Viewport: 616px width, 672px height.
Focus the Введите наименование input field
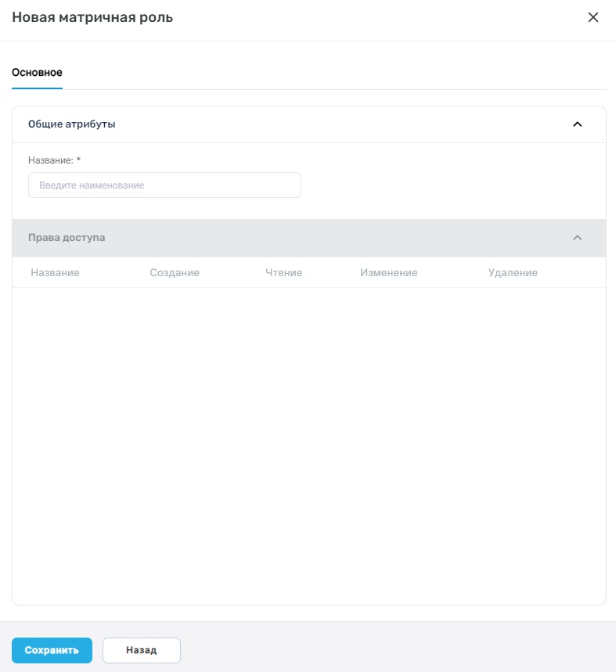[164, 185]
